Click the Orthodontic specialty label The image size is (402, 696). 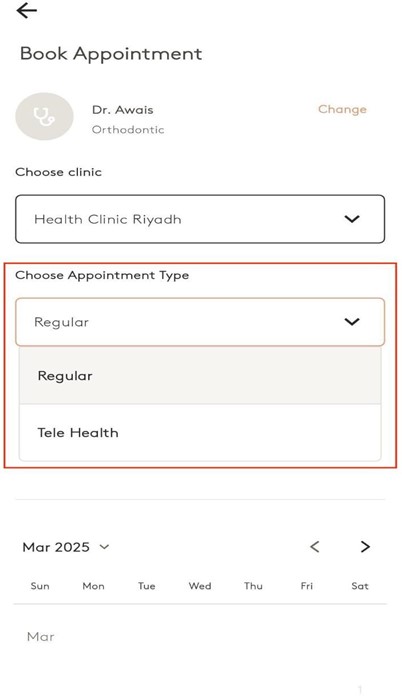point(128,130)
